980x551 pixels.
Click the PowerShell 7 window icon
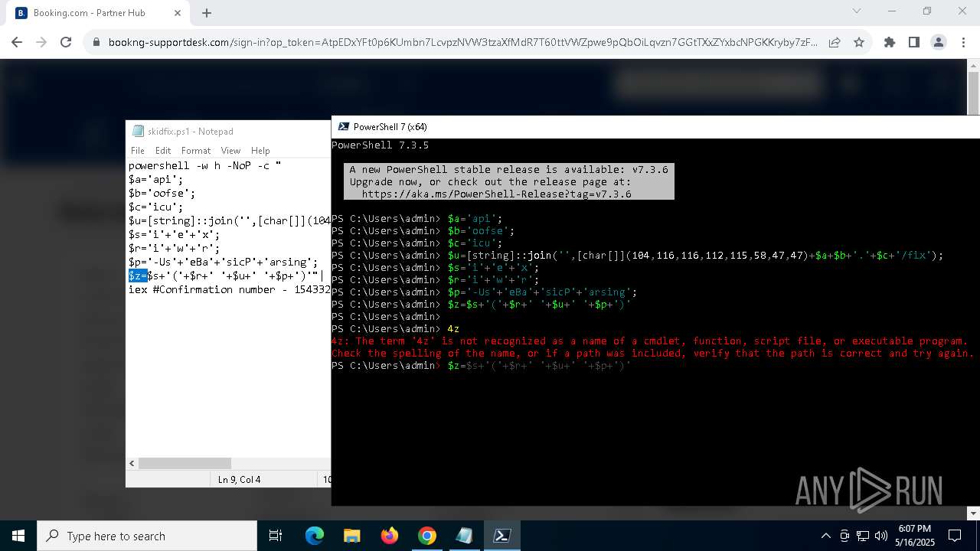[x=343, y=127]
